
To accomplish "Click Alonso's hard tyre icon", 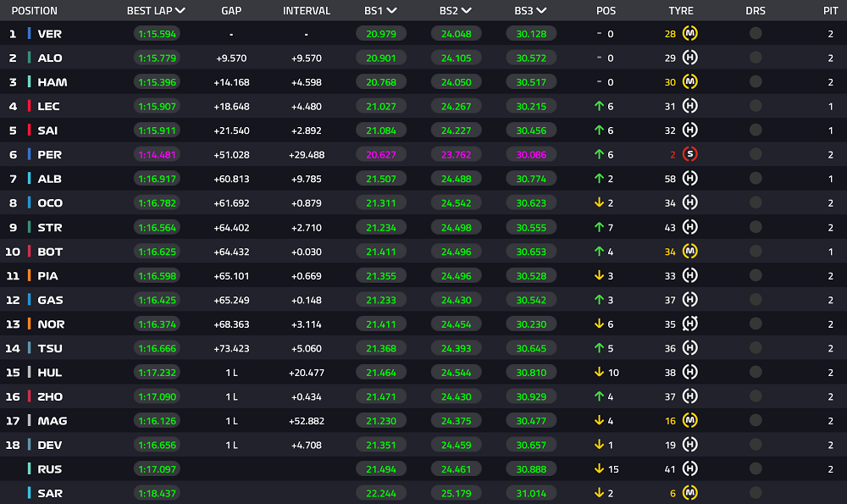I will click(x=689, y=58).
